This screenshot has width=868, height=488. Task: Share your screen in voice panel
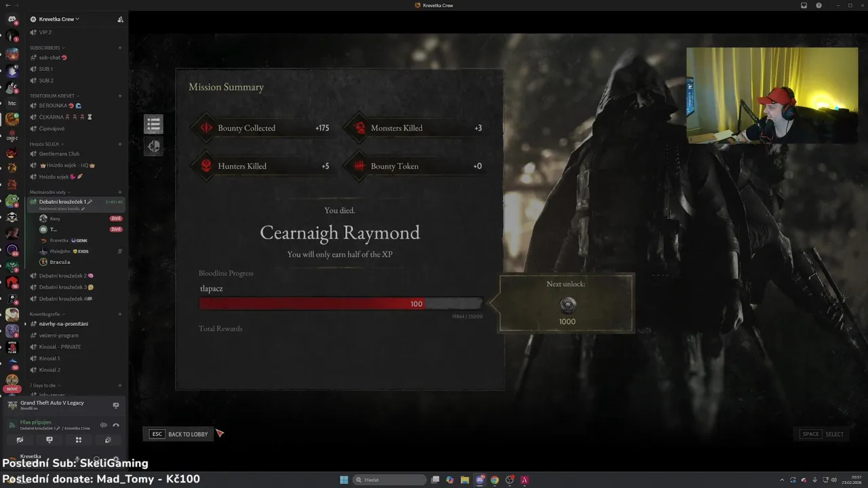pyautogui.click(x=49, y=440)
